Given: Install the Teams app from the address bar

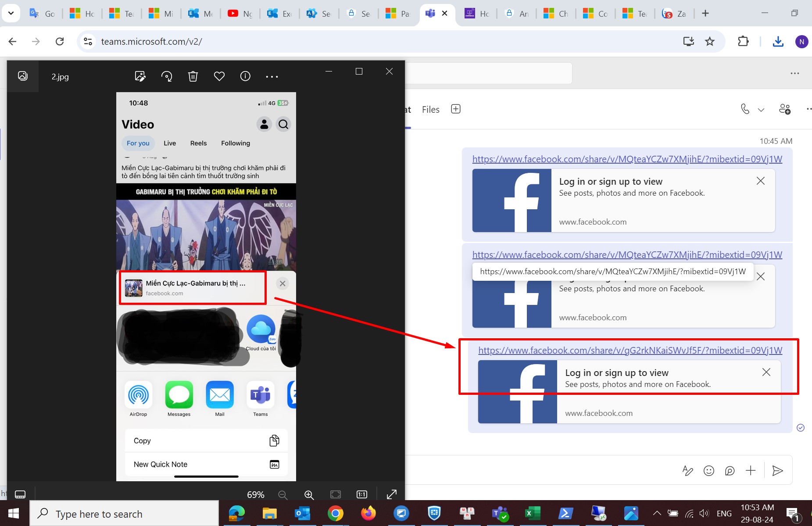Looking at the screenshot, I should (689, 42).
